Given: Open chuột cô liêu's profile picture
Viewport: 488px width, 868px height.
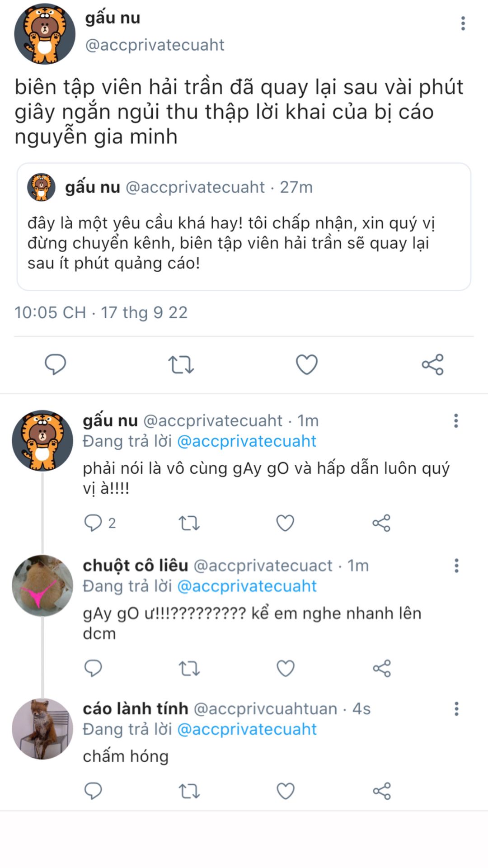Looking at the screenshot, I should pyautogui.click(x=42, y=585).
